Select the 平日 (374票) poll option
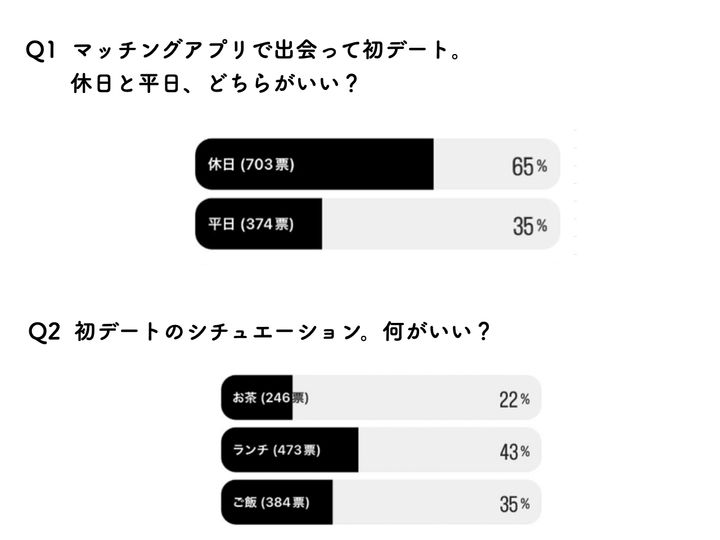This screenshot has height=540, width=720. [251, 225]
